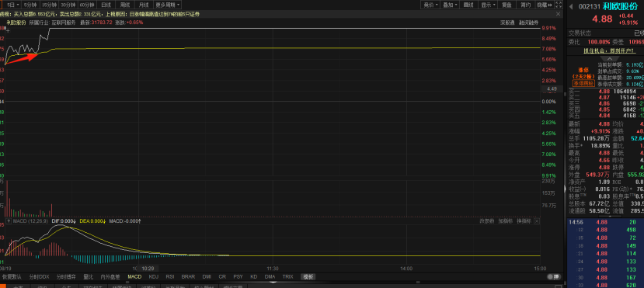
Task: Click the 复盘 replay button
Action: [506, 5]
